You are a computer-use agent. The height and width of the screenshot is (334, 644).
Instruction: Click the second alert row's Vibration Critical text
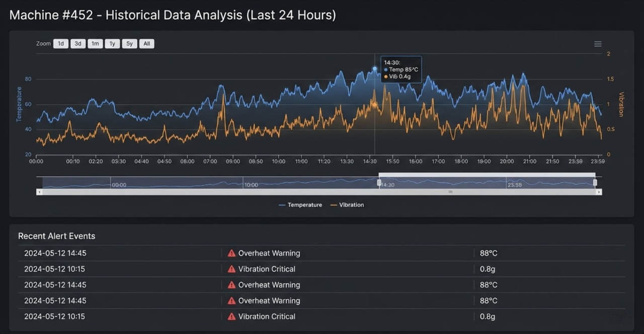(267, 269)
